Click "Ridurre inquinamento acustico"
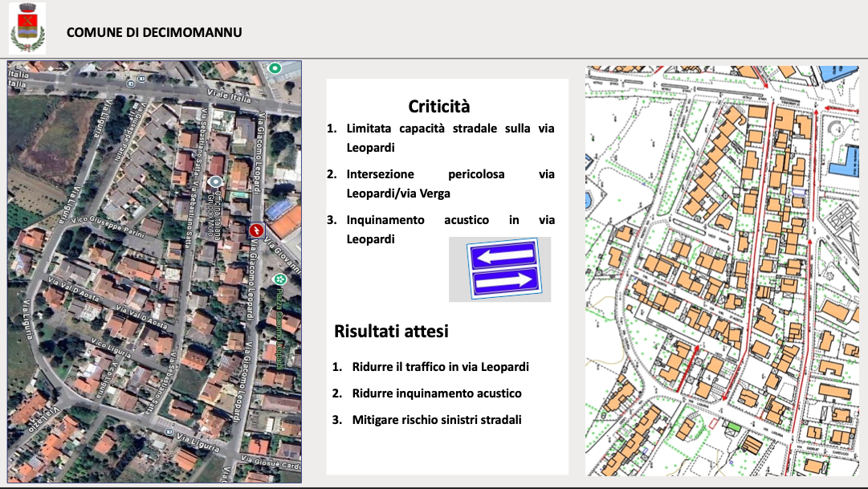The image size is (868, 489). (x=437, y=393)
